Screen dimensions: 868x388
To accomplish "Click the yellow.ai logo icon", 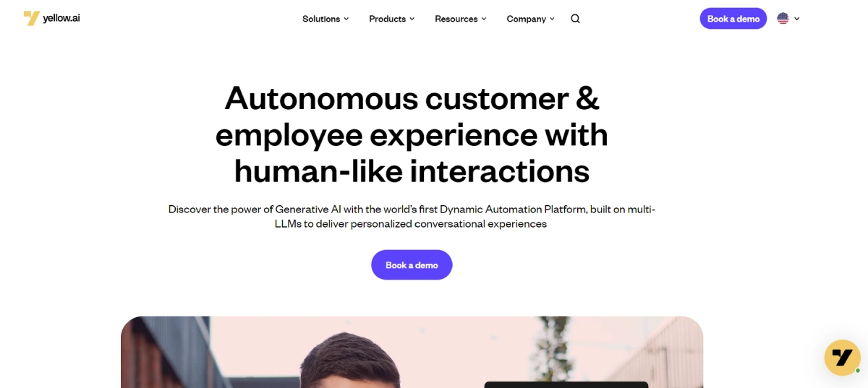I will [x=31, y=18].
